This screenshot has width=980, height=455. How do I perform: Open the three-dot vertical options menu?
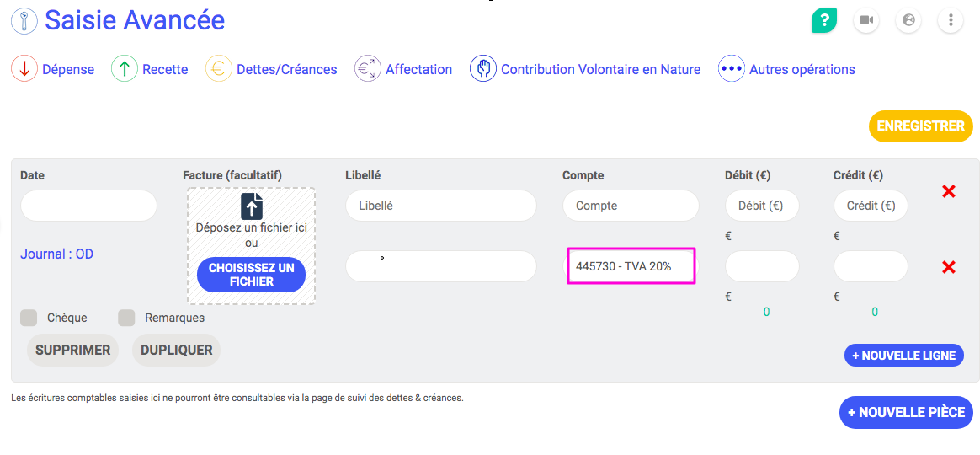point(951,20)
